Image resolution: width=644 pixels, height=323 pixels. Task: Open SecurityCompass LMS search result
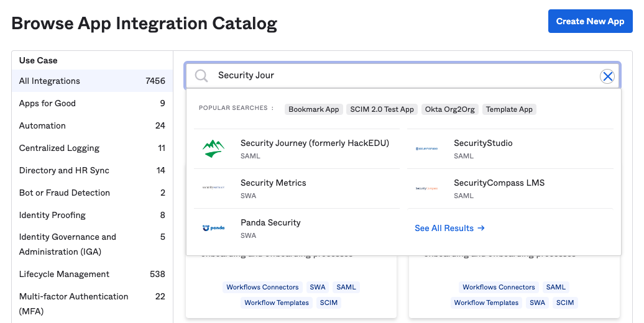pos(510,188)
